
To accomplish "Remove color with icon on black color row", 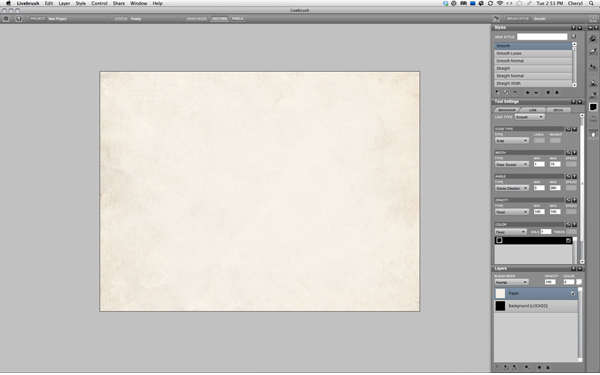I will click(568, 240).
